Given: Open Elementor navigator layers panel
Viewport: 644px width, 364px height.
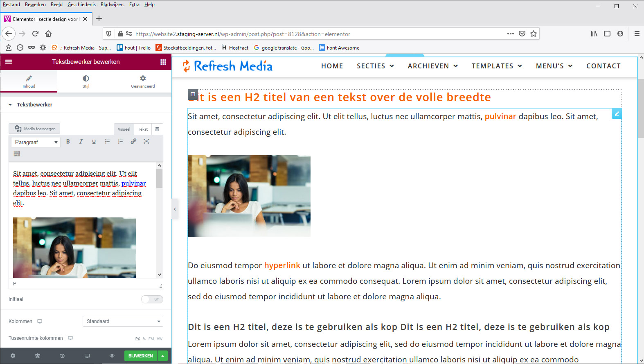Looking at the screenshot, I should (38, 356).
